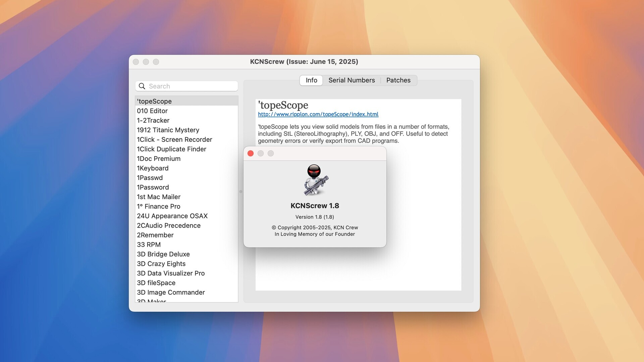Select the Info tab
644x362 pixels.
pos(311,80)
